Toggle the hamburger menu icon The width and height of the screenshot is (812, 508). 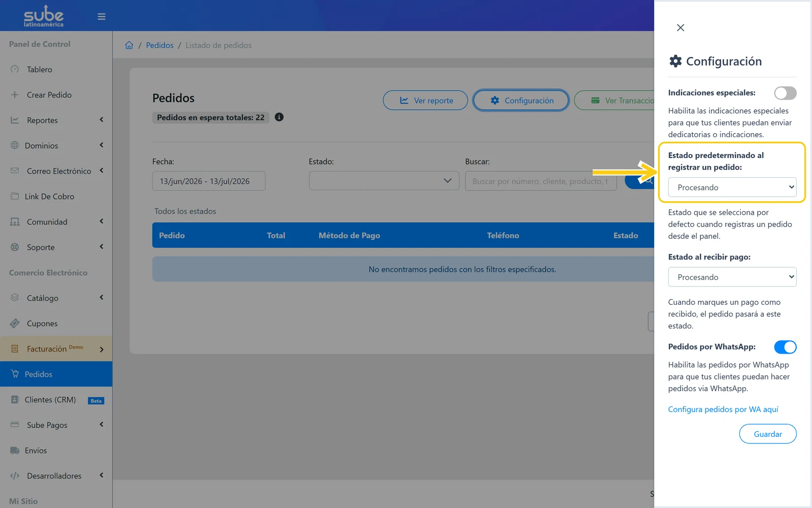[x=101, y=17]
